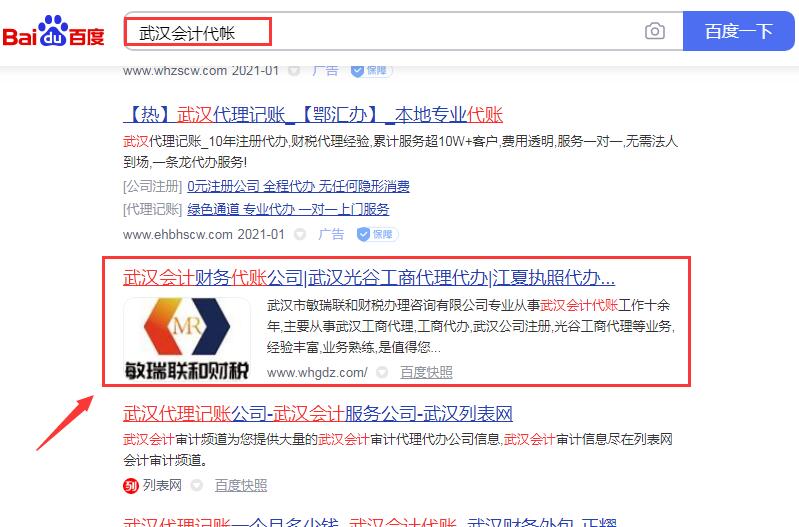The height and width of the screenshot is (527, 799).
Task: Click the www.whgdz.com/ URL
Action: pyautogui.click(x=317, y=373)
